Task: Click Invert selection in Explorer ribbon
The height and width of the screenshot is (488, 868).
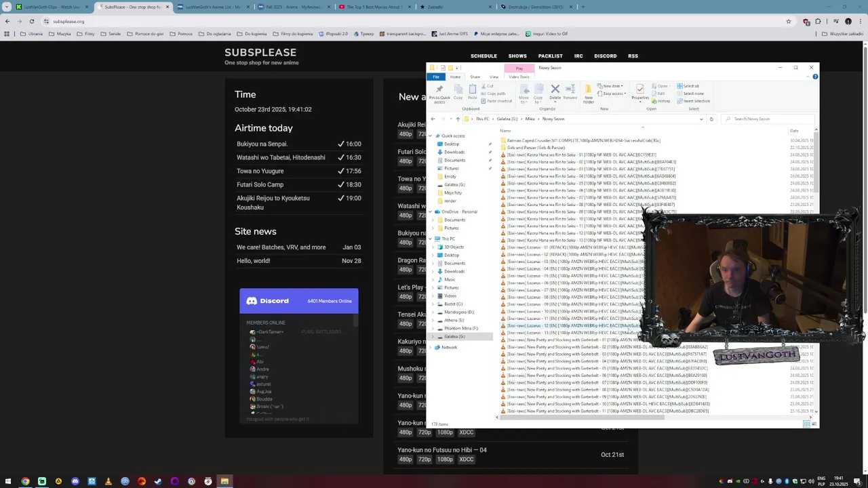Action: click(x=693, y=101)
